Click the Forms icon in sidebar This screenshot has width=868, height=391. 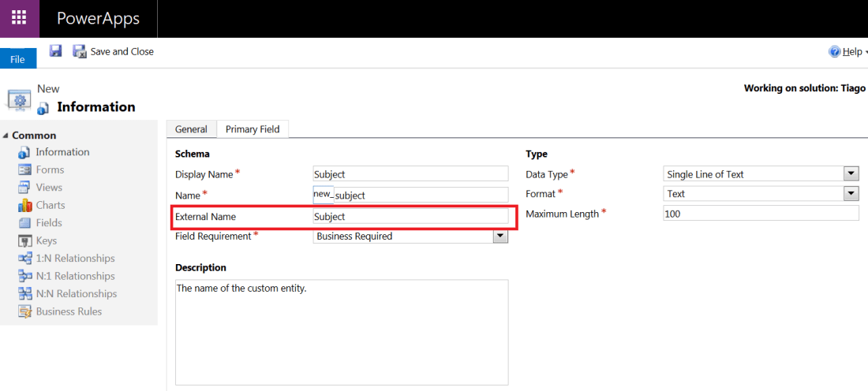(24, 169)
